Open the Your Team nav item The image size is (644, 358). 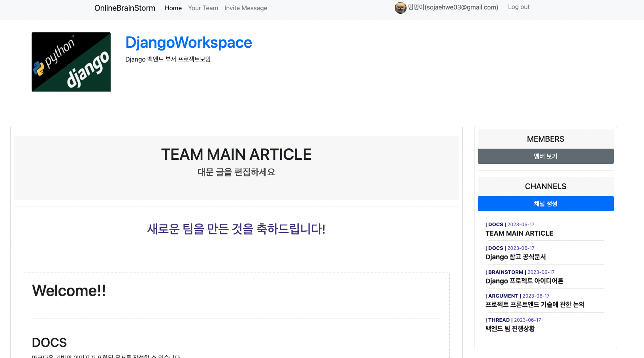(x=203, y=8)
